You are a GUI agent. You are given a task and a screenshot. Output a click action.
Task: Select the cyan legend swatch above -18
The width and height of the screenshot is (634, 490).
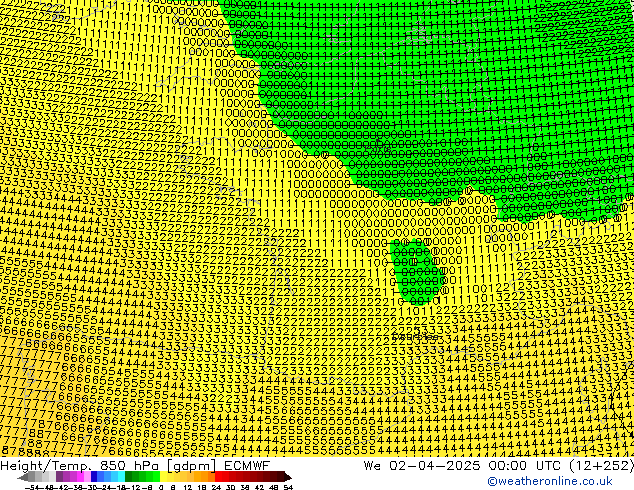pyautogui.click(x=121, y=477)
